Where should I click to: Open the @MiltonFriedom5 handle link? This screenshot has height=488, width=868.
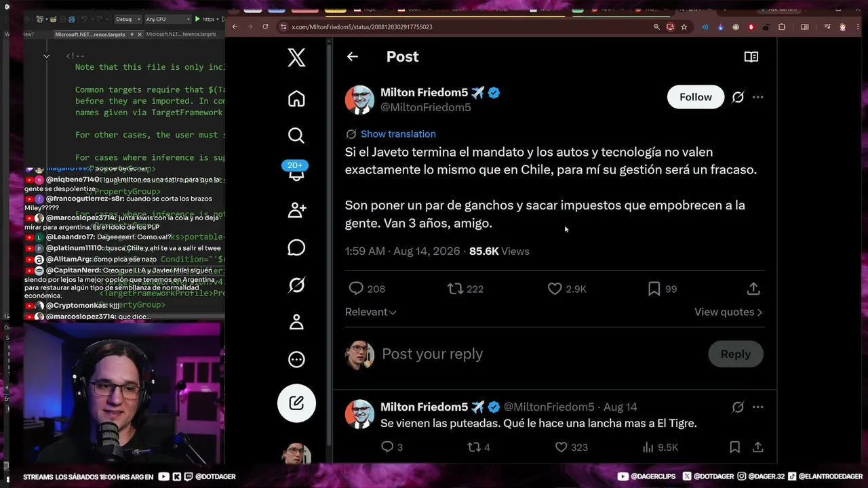(426, 108)
